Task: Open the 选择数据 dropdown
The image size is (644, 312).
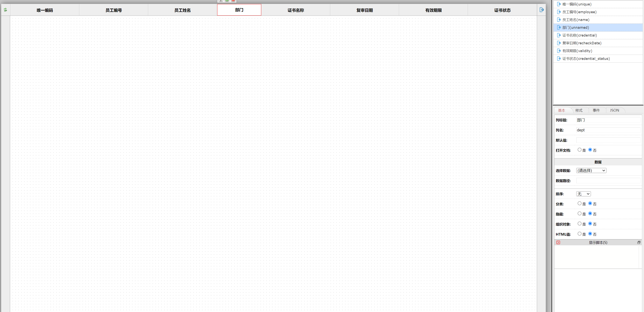Action: tap(591, 171)
